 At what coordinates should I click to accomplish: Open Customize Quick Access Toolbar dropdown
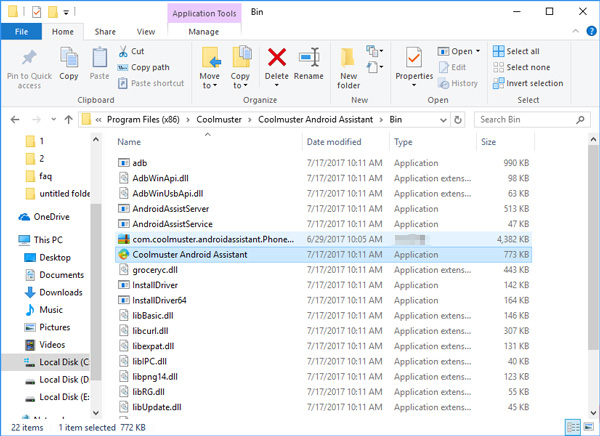[x=66, y=12]
